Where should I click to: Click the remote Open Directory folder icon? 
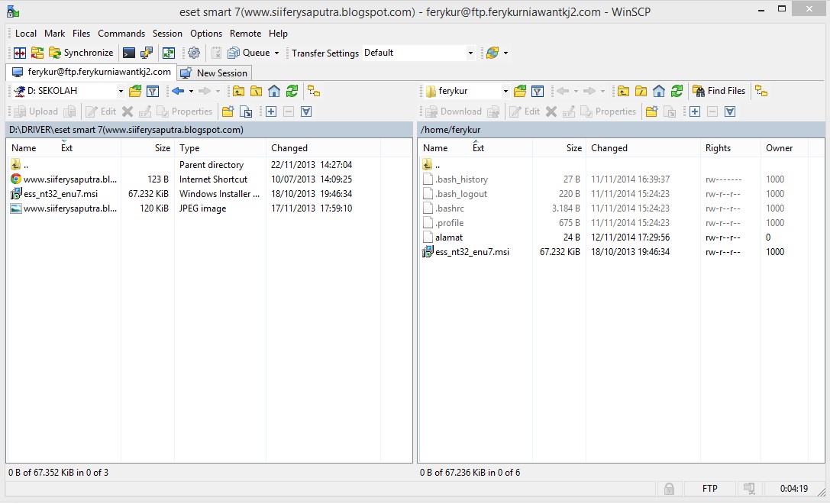tap(520, 91)
